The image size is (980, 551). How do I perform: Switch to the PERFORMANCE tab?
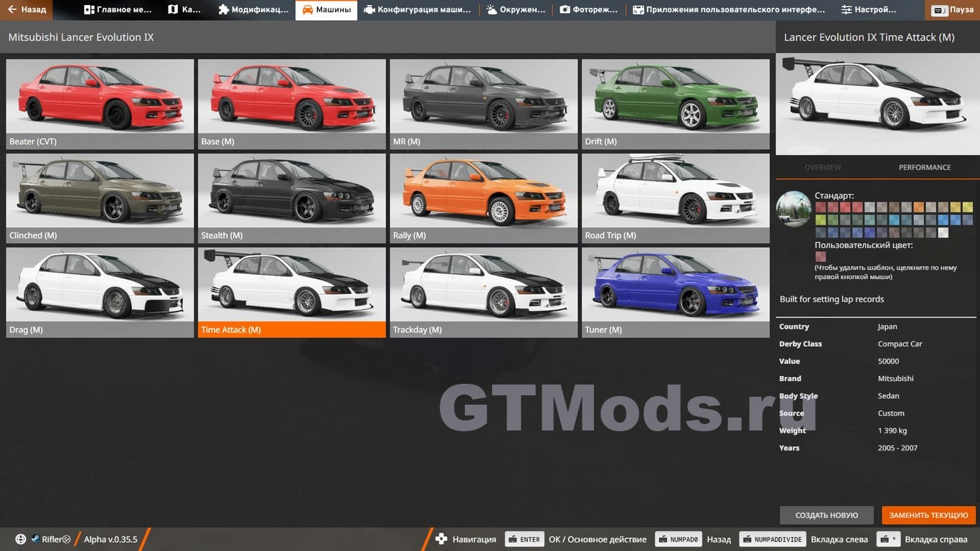pyautogui.click(x=925, y=167)
